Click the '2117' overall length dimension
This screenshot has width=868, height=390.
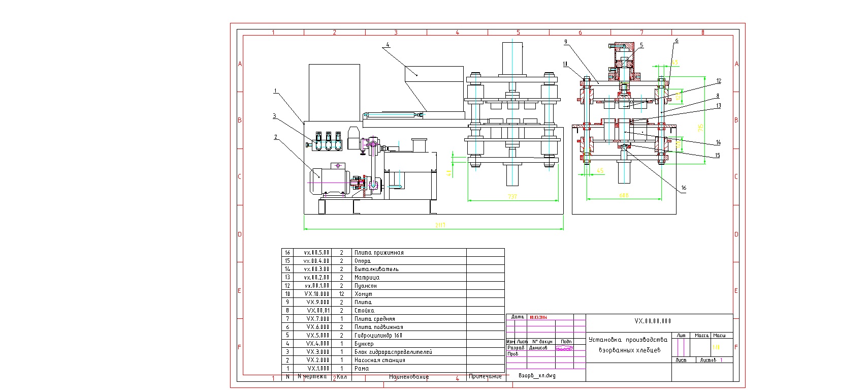coord(440,225)
